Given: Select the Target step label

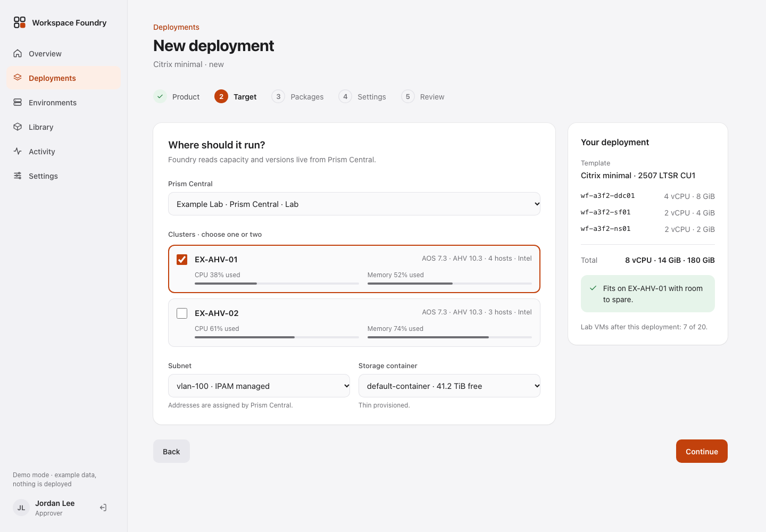Looking at the screenshot, I should [x=245, y=97].
